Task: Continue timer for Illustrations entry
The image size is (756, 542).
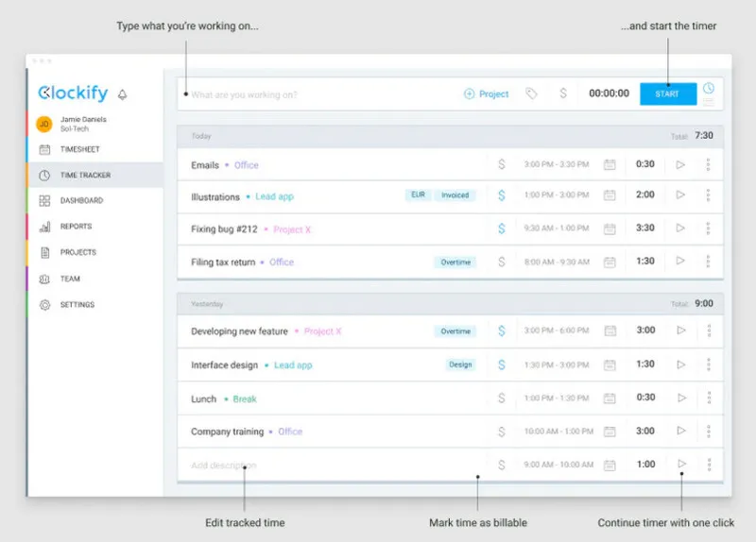Action: click(680, 195)
